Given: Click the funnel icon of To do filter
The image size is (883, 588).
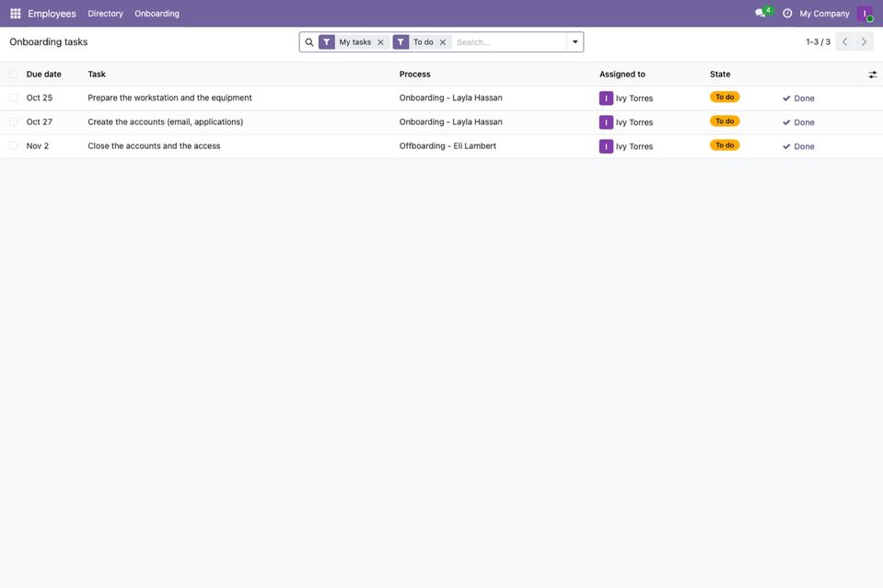Looking at the screenshot, I should (x=401, y=42).
